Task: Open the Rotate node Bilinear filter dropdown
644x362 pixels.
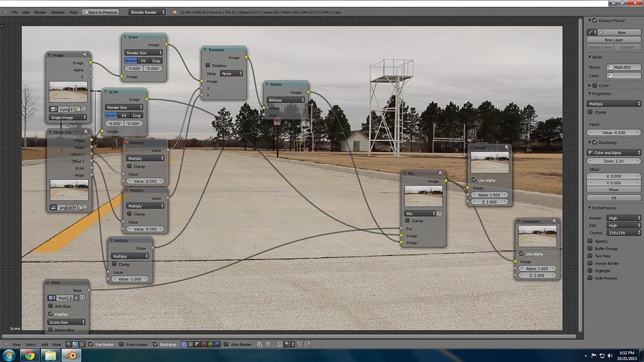Action: click(286, 100)
